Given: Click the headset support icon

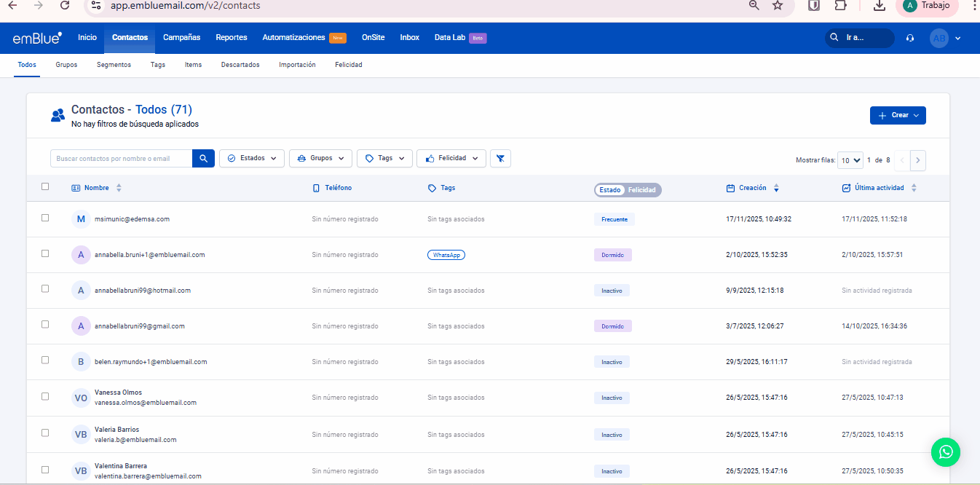Looking at the screenshot, I should point(910,38).
